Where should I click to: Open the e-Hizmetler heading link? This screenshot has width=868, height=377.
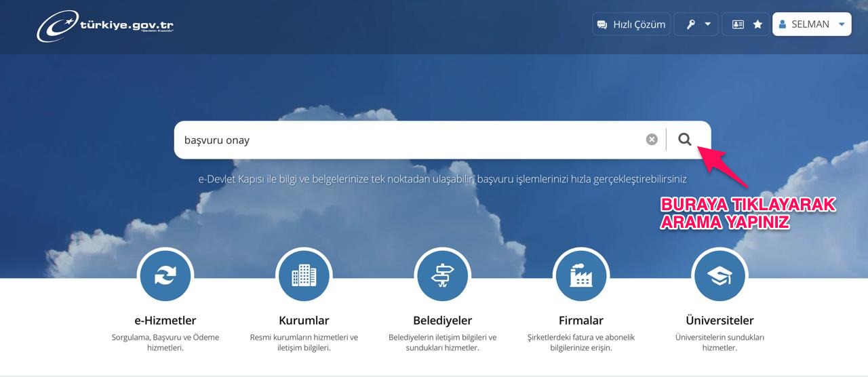click(165, 321)
